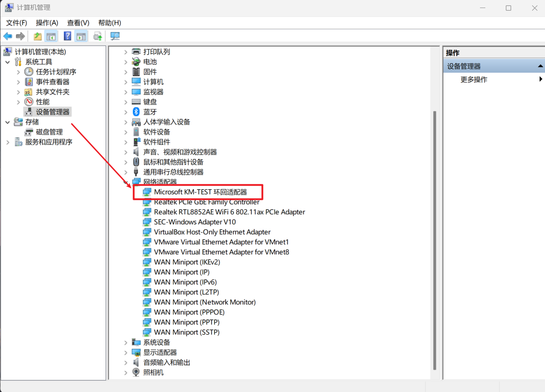
Task: Click the 监视器 category icon
Action: pos(136,92)
